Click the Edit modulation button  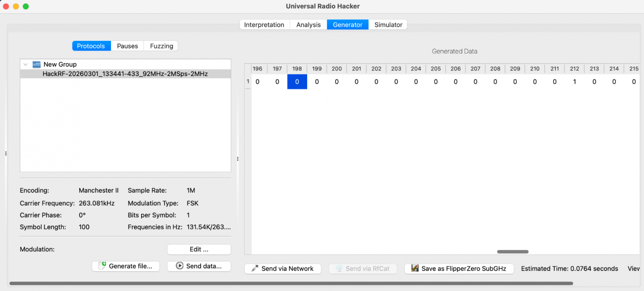pyautogui.click(x=199, y=249)
